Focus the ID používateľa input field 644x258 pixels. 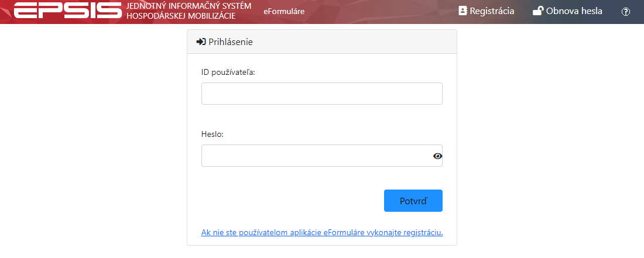coord(322,94)
